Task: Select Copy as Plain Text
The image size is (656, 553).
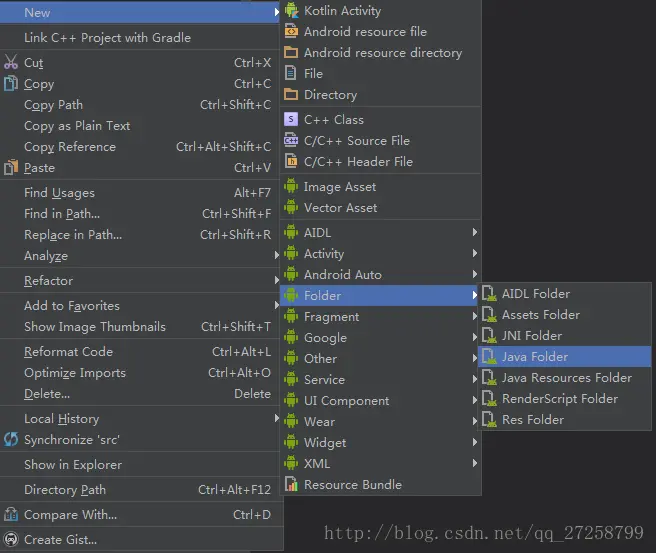Action: pyautogui.click(x=140, y=125)
